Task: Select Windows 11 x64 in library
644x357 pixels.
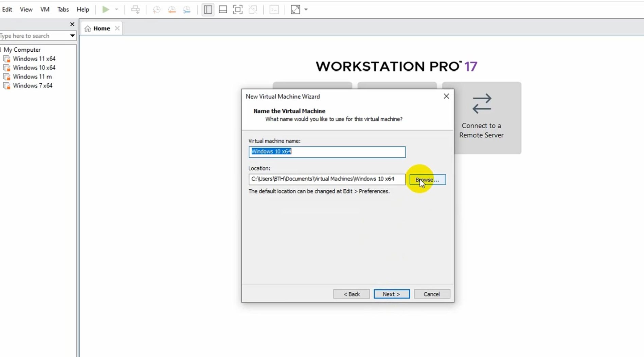Action: [x=34, y=58]
